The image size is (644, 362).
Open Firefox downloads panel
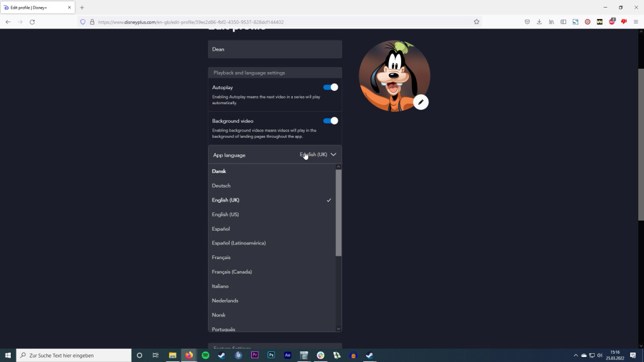[x=539, y=21]
